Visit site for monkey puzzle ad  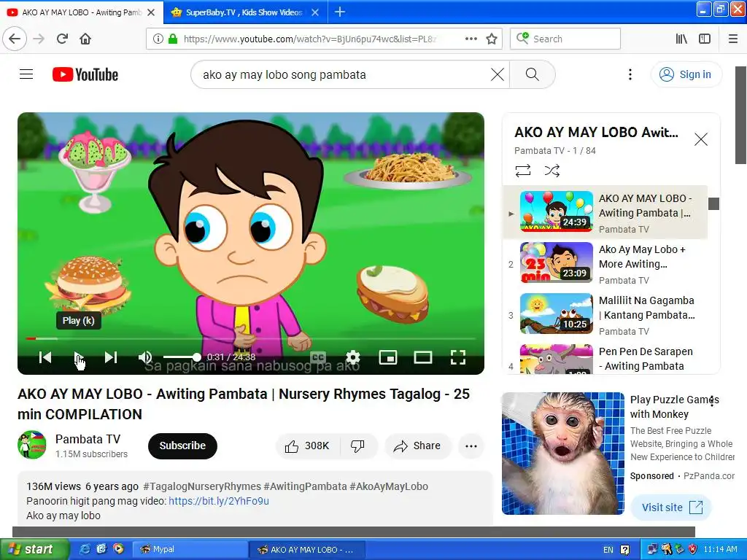click(x=671, y=507)
